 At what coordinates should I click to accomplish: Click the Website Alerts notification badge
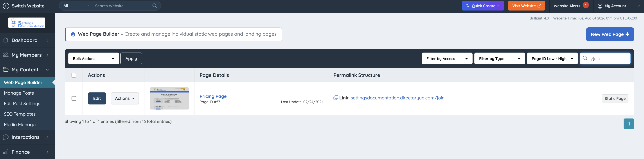(586, 5)
